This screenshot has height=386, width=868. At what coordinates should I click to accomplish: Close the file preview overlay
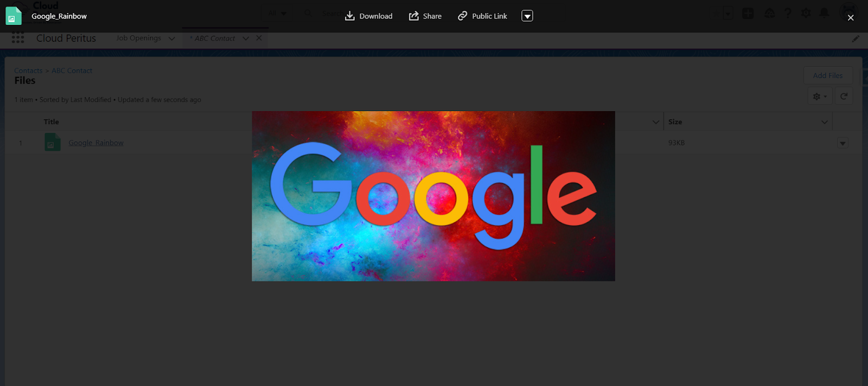pyautogui.click(x=851, y=18)
